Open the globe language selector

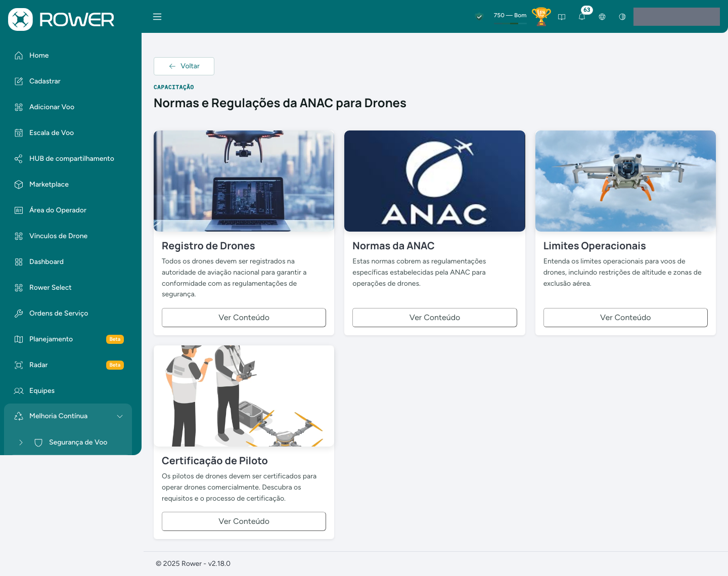[x=602, y=17]
